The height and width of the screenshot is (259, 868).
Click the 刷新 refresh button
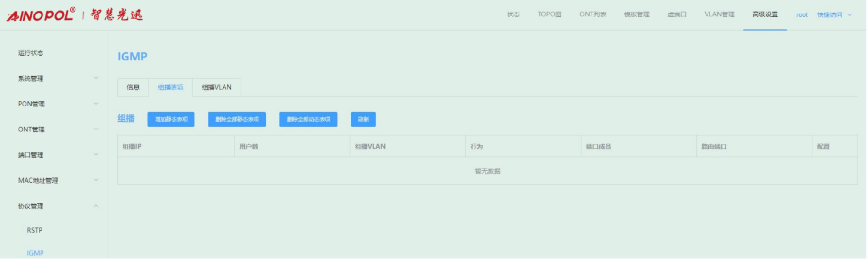coord(363,119)
